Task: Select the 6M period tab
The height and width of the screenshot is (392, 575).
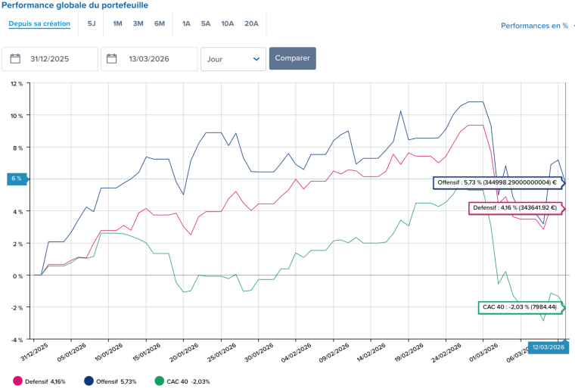Action: point(159,23)
